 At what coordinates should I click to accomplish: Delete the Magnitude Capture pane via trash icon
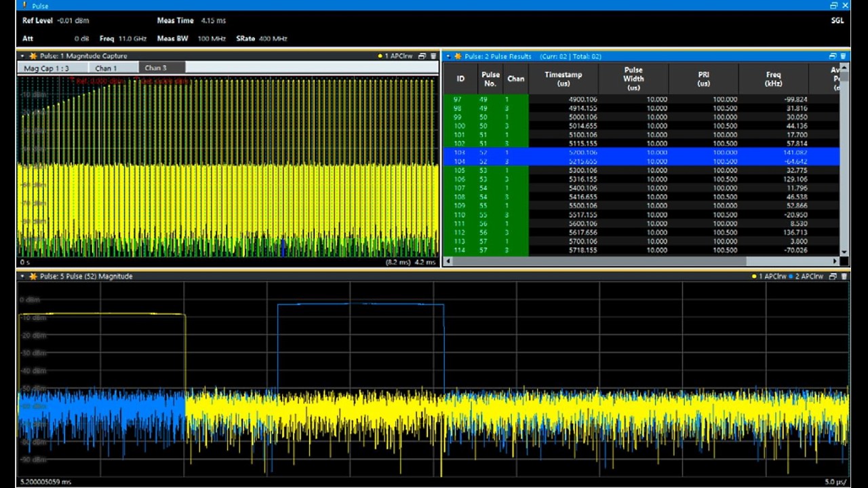coord(433,56)
